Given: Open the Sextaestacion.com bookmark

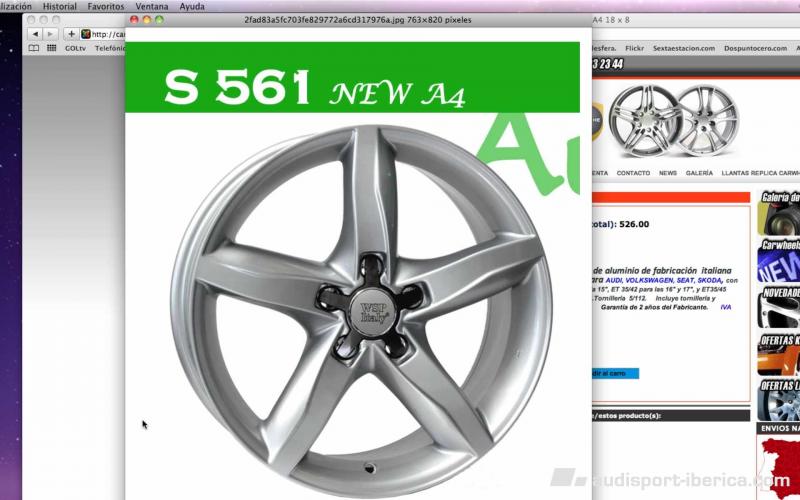Looking at the screenshot, I should click(x=684, y=48).
